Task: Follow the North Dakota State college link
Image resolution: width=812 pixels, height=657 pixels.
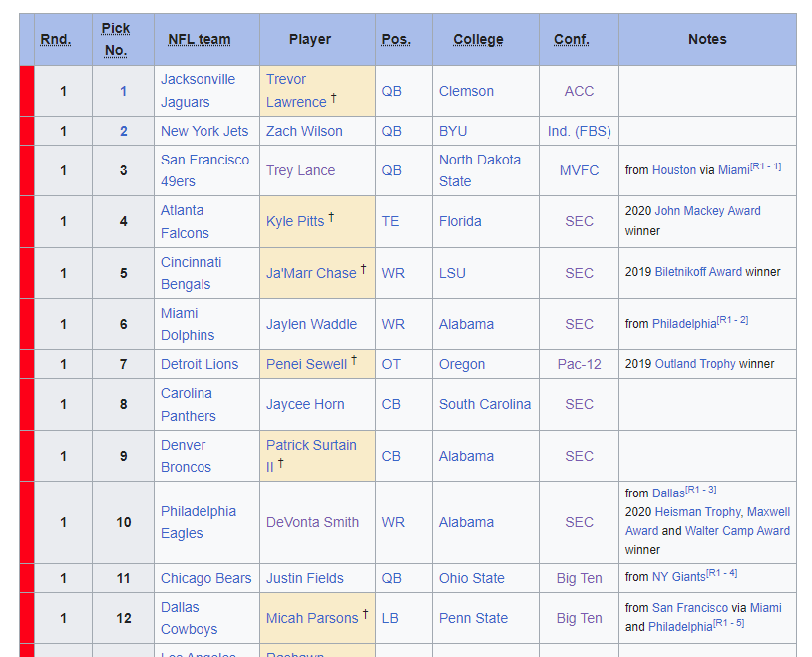Action: click(480, 170)
